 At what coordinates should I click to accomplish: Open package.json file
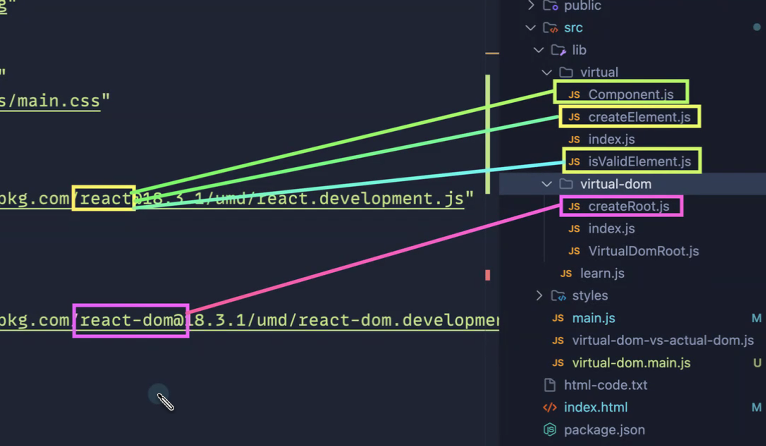point(604,430)
